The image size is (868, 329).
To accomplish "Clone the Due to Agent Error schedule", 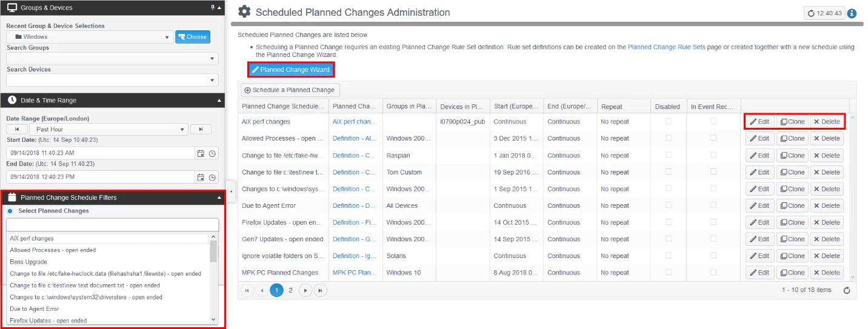I will [x=793, y=206].
